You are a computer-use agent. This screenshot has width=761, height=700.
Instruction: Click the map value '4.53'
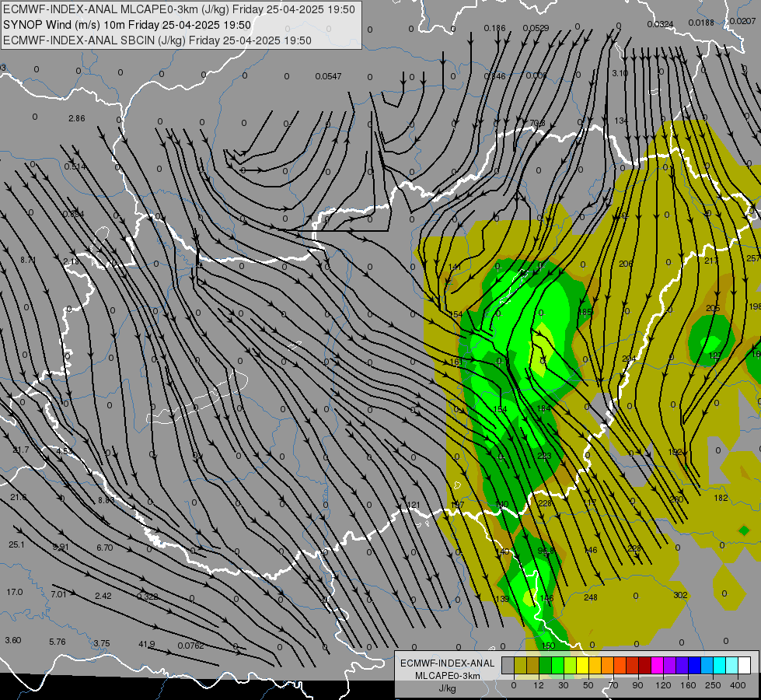[65, 451]
